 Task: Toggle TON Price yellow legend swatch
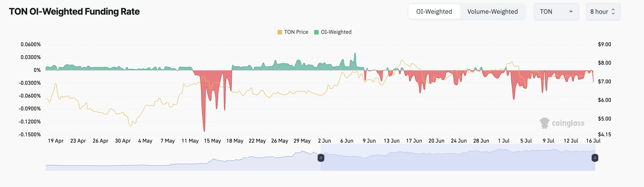click(x=280, y=32)
